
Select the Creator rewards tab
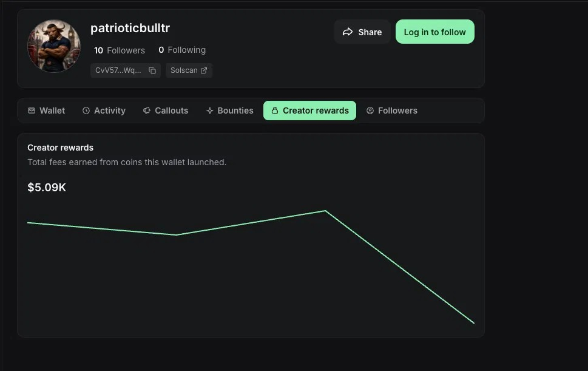point(309,111)
